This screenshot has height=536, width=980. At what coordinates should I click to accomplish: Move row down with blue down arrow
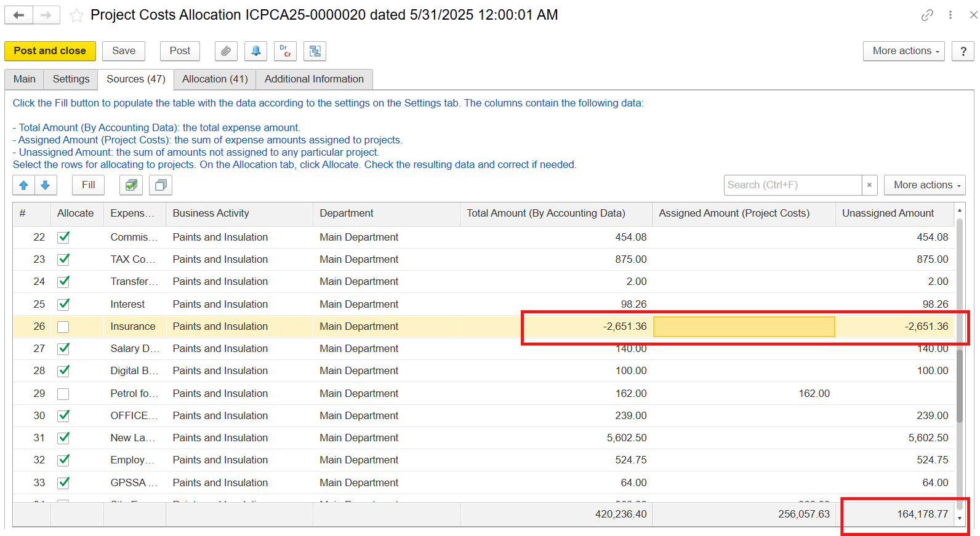(x=46, y=185)
